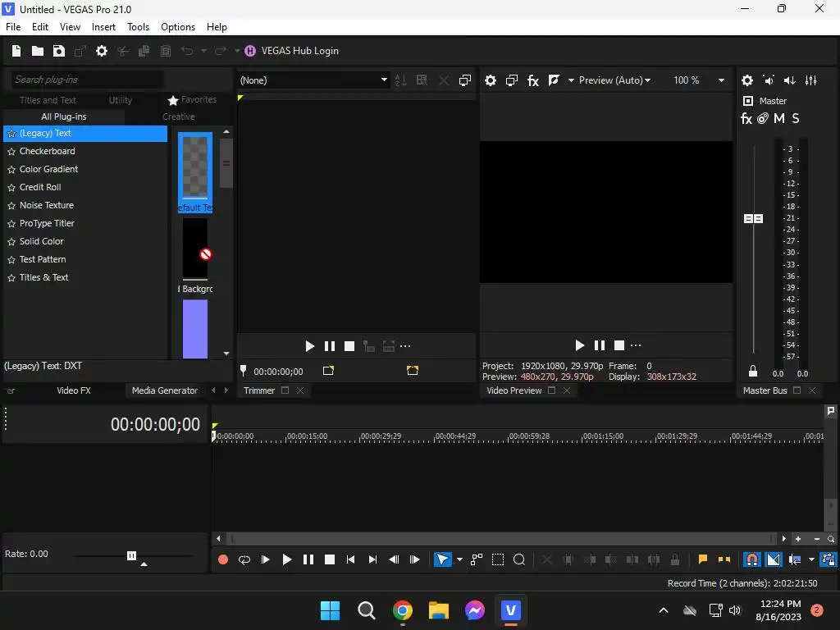Click Play From Start in transport
This screenshot has width=840, height=630.
click(265, 559)
